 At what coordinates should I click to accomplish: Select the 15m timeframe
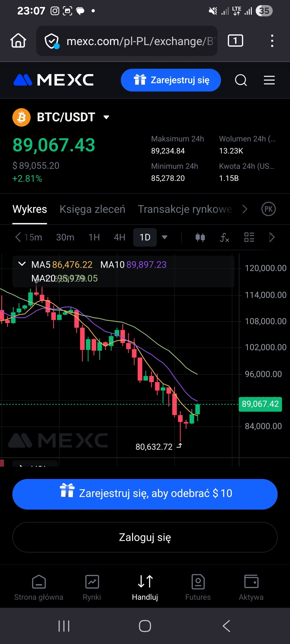click(x=33, y=237)
